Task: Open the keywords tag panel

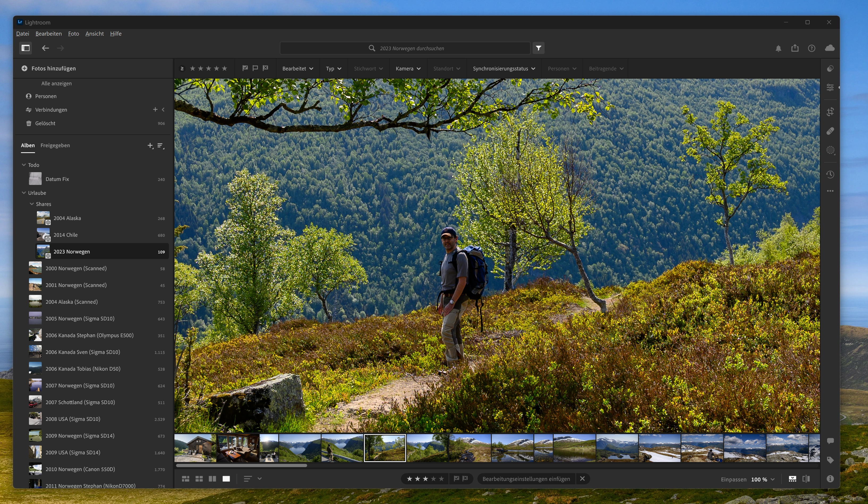Action: click(x=830, y=460)
